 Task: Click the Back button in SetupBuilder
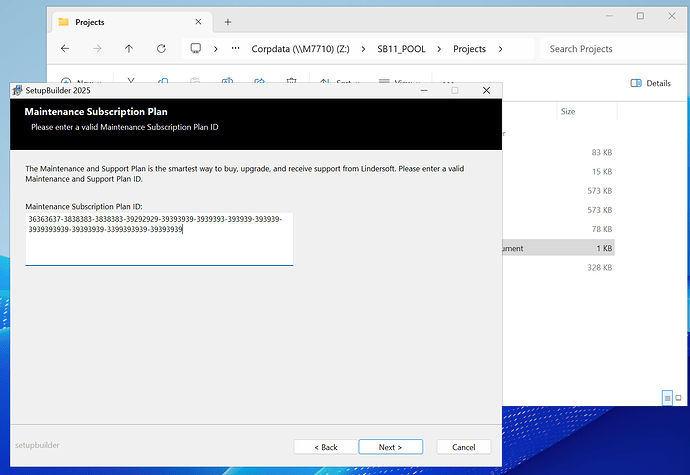[326, 447]
